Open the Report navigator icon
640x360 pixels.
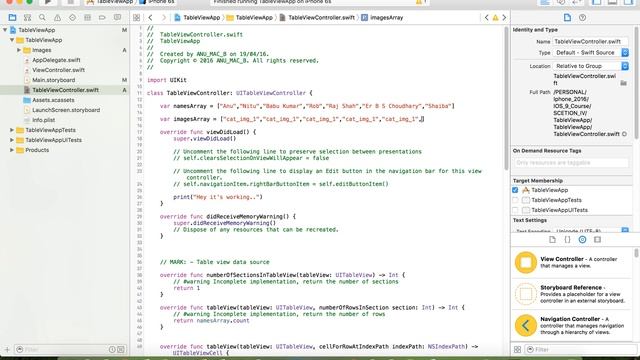point(117,18)
